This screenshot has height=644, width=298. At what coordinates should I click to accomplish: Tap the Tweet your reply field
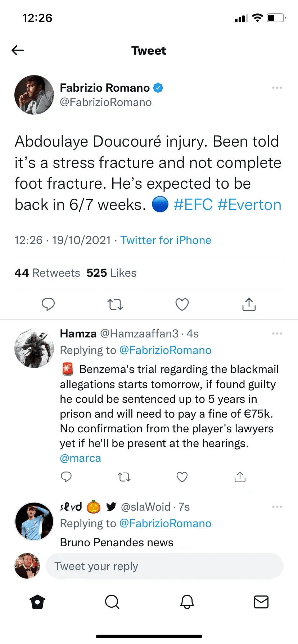(x=164, y=566)
